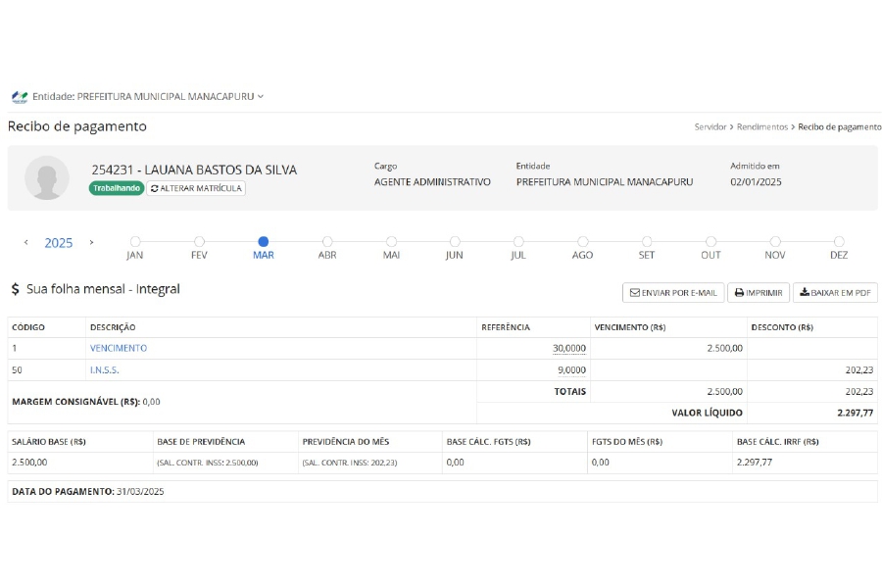
Task: Click the entity logo icon
Action: pyautogui.click(x=20, y=97)
